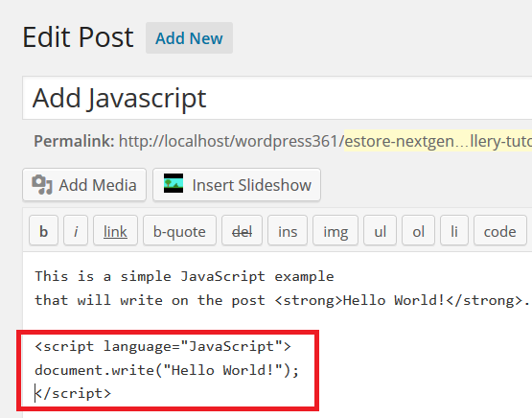
Task: Apply bold with the b button
Action: click(43, 232)
